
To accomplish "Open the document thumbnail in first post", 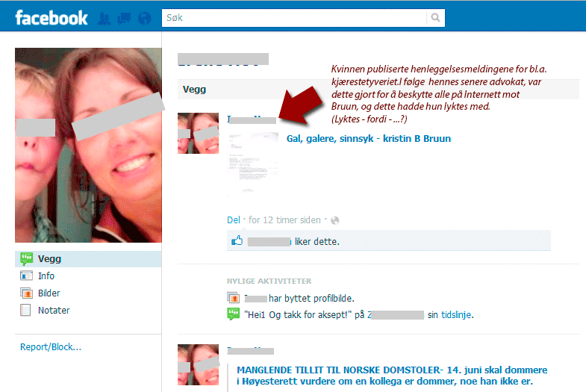I will coord(252,163).
